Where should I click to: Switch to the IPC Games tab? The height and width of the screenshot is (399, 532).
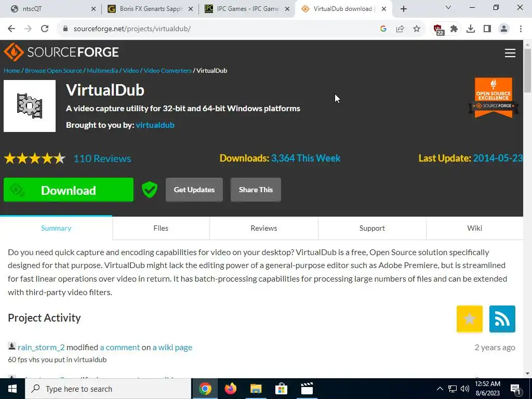(x=247, y=9)
